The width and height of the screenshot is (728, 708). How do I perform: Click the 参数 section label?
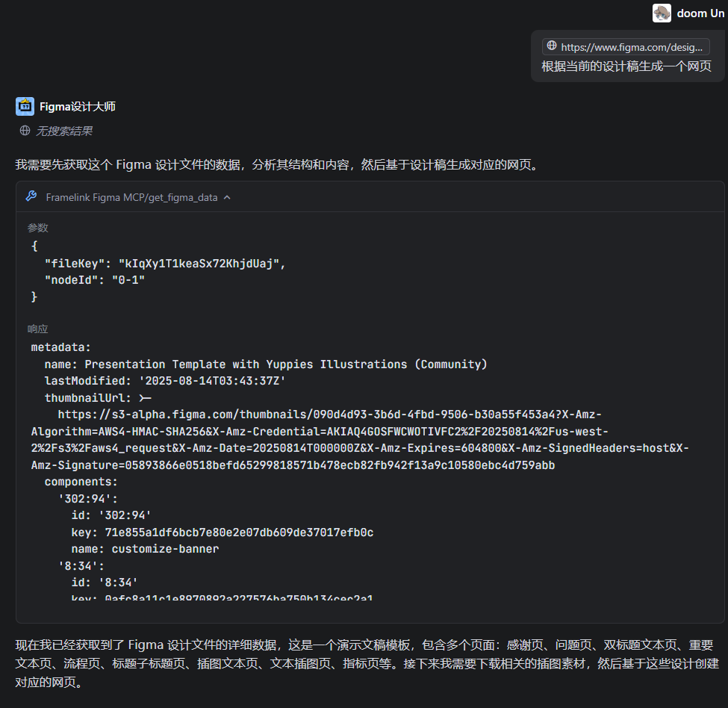click(37, 228)
